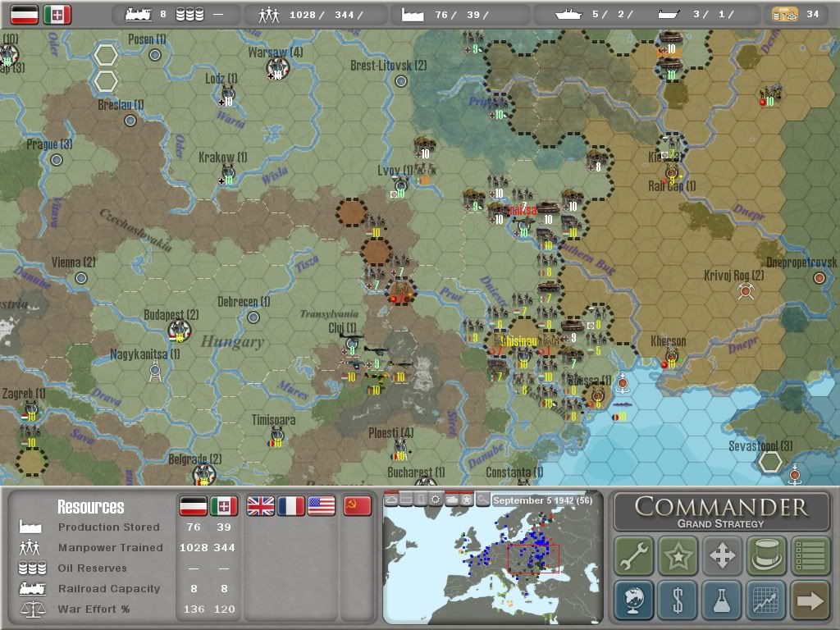Select the unit at Belgrade
This screenshot has width=840, height=630.
[x=203, y=475]
